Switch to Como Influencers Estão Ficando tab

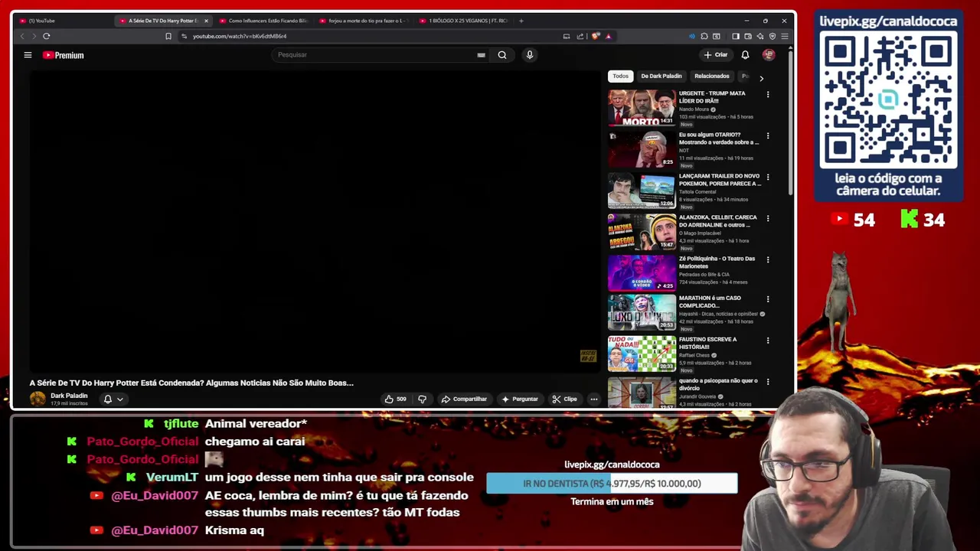(264, 21)
